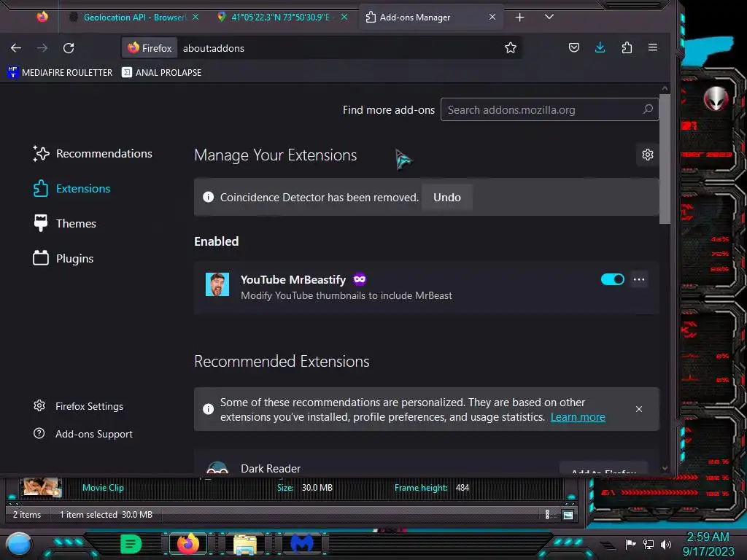
Task: Open the green notes app on the taskbar
Action: 131,544
